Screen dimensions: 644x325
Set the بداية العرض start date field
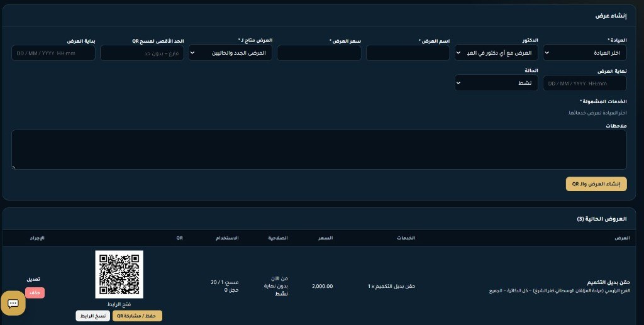pyautogui.click(x=53, y=53)
